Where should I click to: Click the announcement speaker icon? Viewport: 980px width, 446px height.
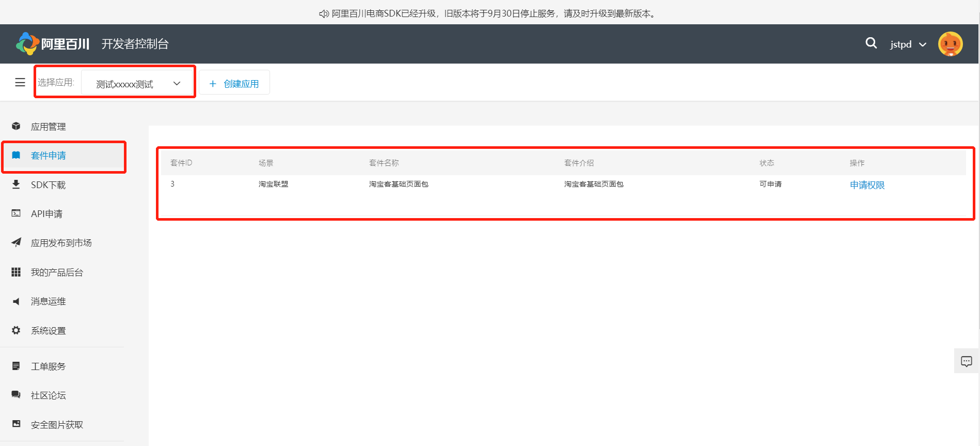324,14
